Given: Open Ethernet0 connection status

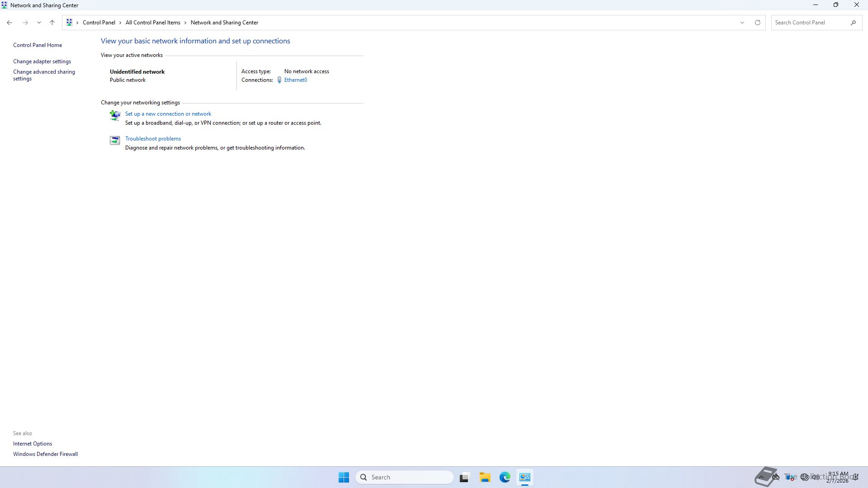Looking at the screenshot, I should click(295, 80).
